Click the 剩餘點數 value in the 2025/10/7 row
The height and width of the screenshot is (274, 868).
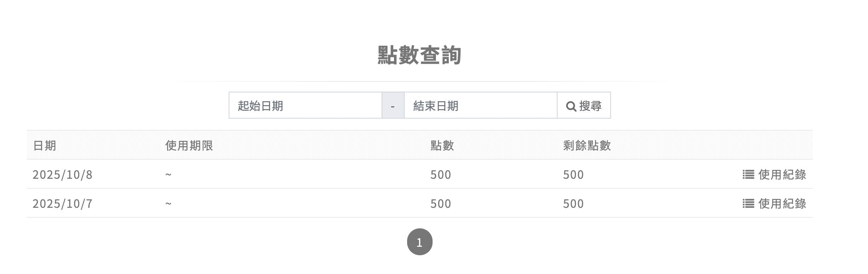click(573, 204)
